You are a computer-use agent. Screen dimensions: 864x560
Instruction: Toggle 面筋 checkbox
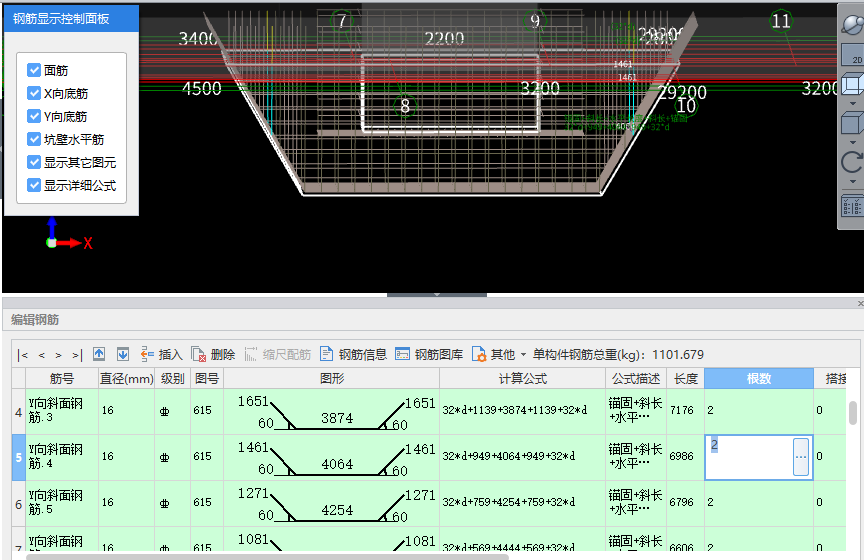pyautogui.click(x=34, y=70)
